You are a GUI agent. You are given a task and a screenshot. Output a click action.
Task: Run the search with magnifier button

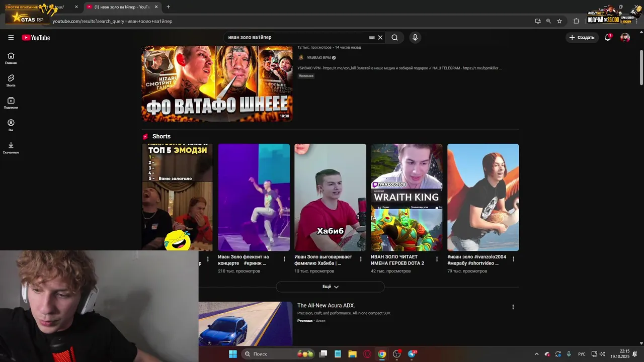[395, 38]
